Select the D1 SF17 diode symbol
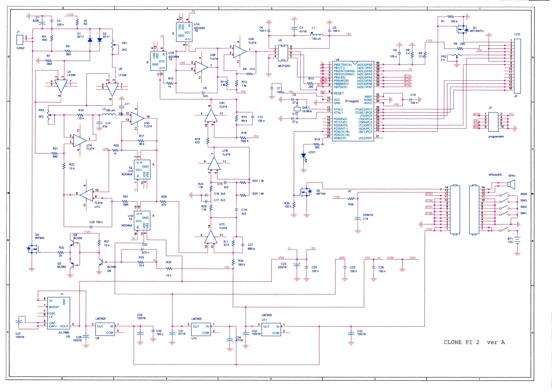Image resolution: width=552 pixels, height=392 pixels. (x=90, y=40)
